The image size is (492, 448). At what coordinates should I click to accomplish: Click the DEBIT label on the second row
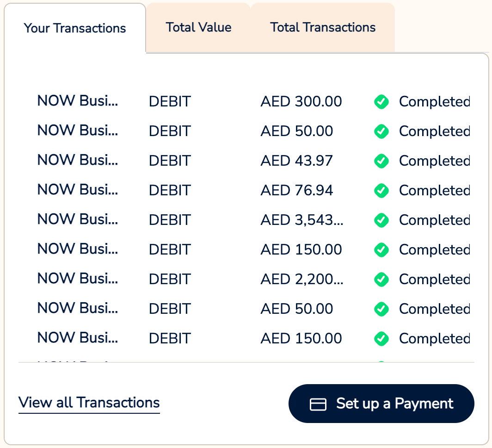click(170, 131)
